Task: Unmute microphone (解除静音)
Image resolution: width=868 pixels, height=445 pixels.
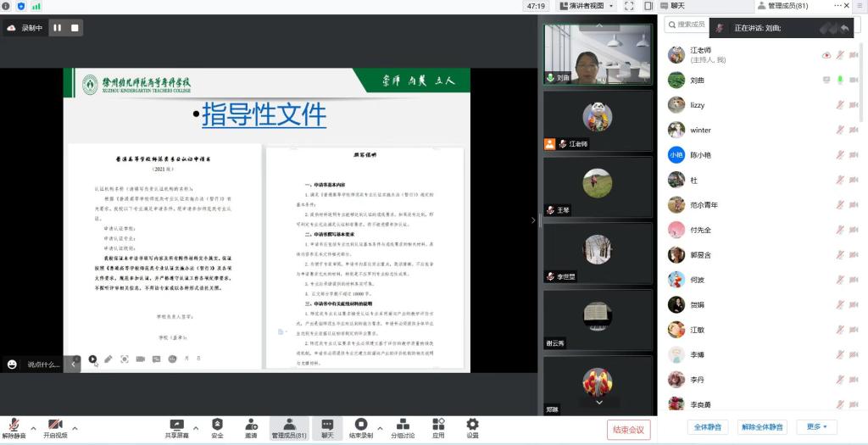Action: 13,424
